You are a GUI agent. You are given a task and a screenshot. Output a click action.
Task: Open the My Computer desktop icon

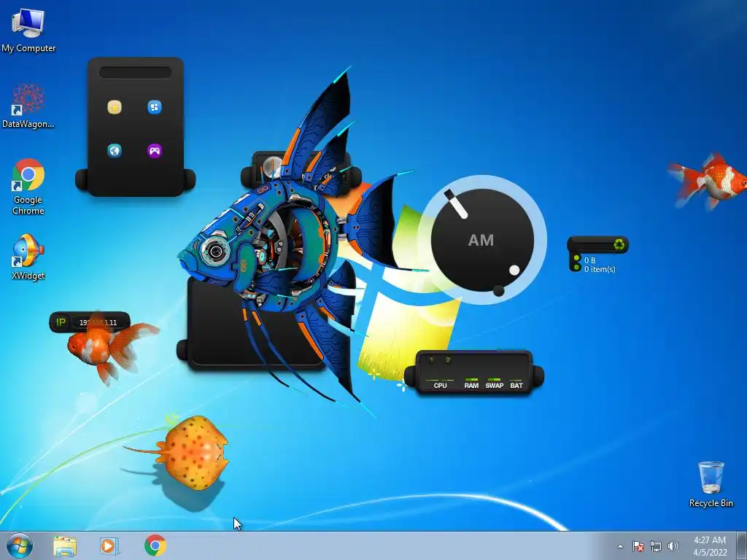pos(28,30)
